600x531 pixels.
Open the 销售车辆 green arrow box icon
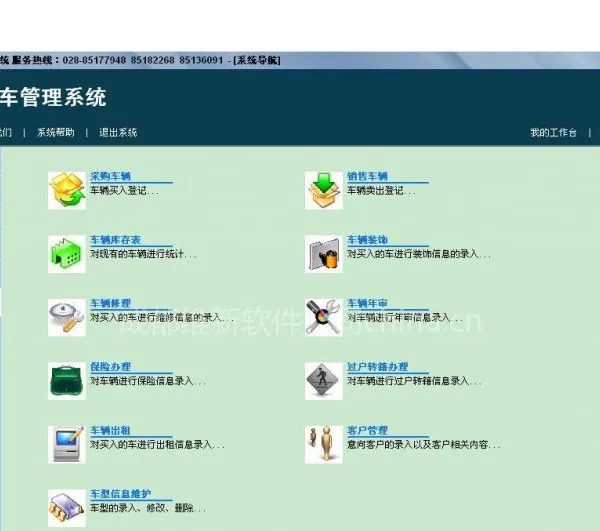[x=324, y=190]
